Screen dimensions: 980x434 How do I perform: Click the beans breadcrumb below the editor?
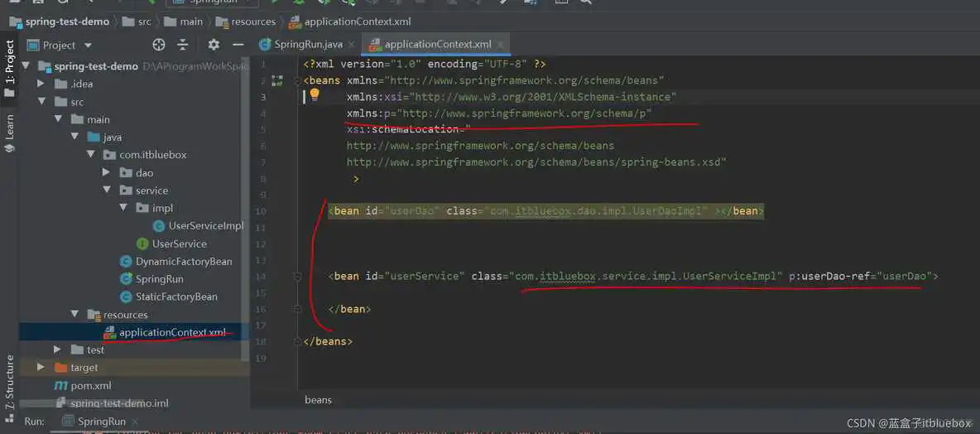point(318,399)
